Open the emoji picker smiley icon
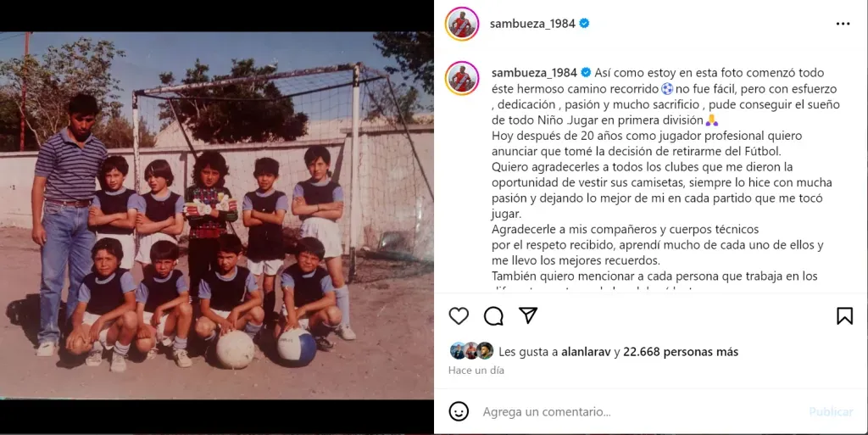This screenshot has height=435, width=868. (459, 412)
